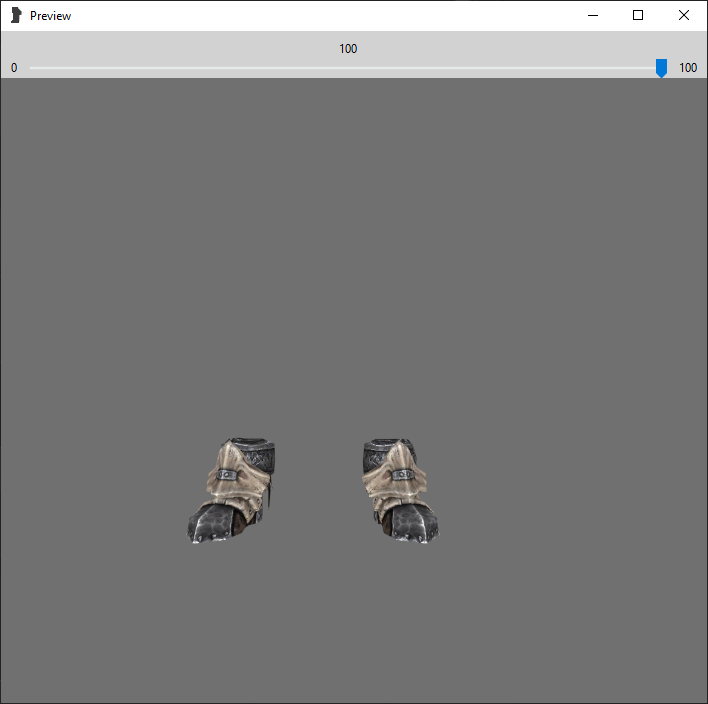The height and width of the screenshot is (704, 708).
Task: Click the current value '100' above the slider
Action: click(x=348, y=49)
